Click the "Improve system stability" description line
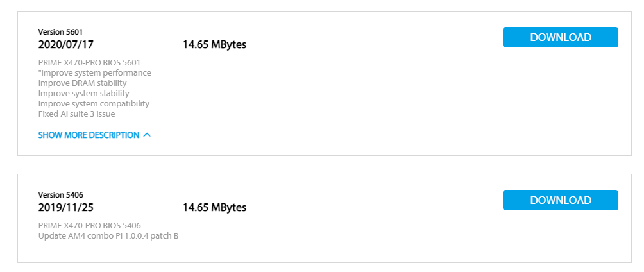644x272 pixels. pyautogui.click(x=83, y=94)
